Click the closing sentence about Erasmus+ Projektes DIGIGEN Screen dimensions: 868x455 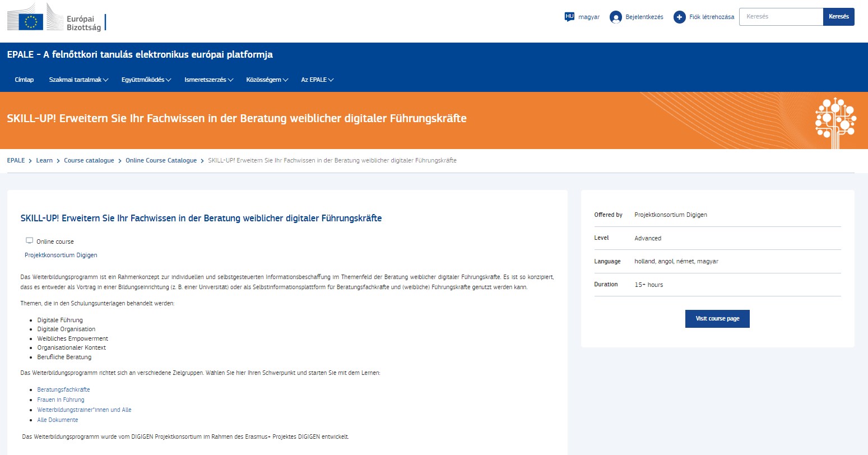[x=185, y=437]
